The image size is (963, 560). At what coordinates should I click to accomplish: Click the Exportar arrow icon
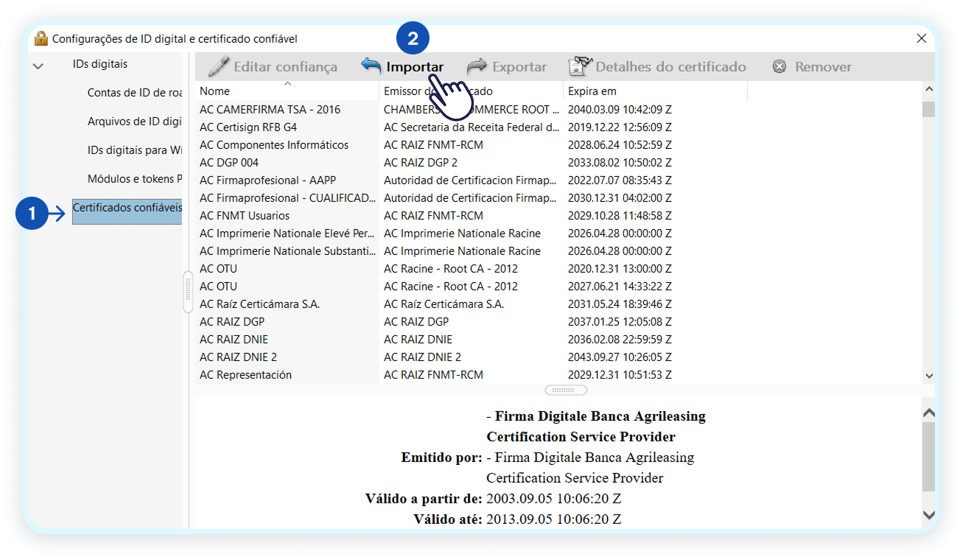tap(475, 66)
